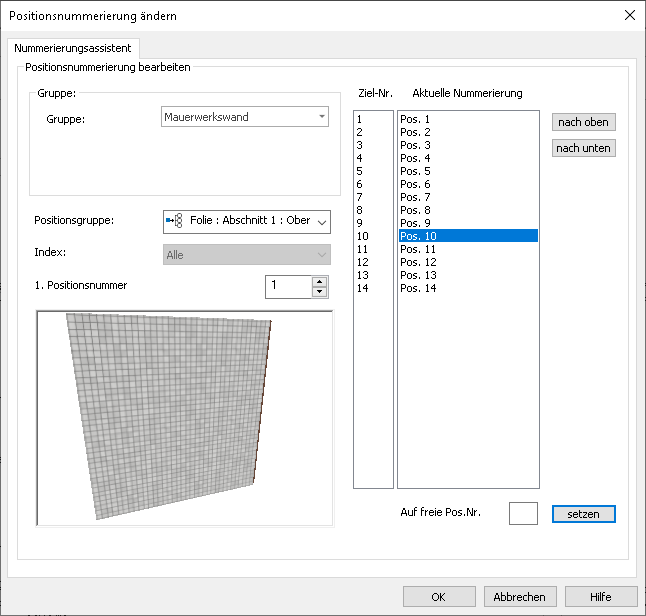The image size is (646, 616).
Task: Decrease the 1. Positionsnummer spinner value
Action: 319,292
